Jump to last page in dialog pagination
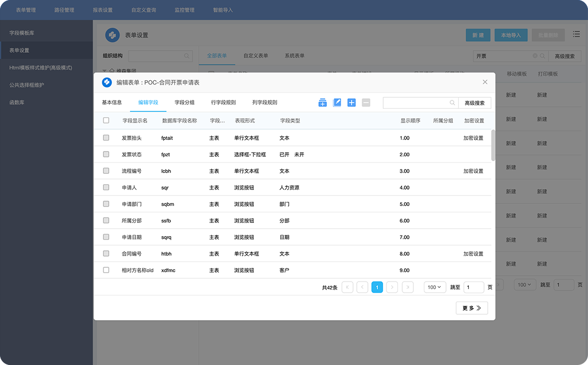Viewport: 588px width, 365px height. 407,287
